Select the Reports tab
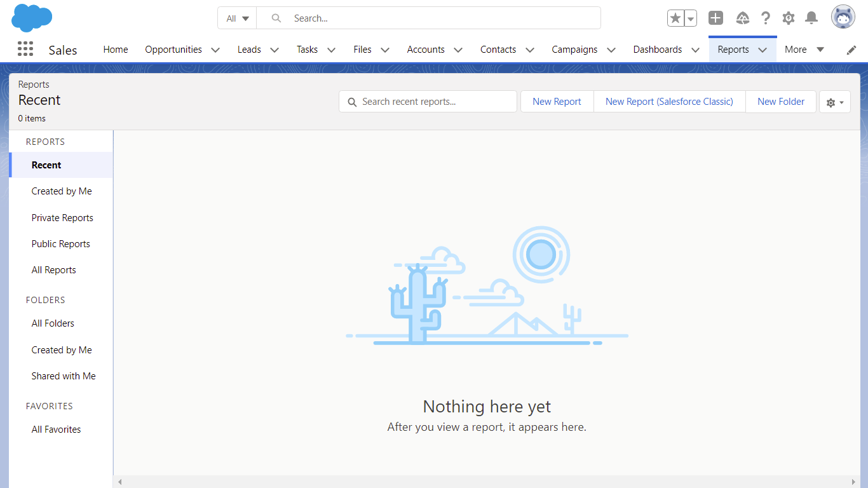This screenshot has height=488, width=868. tap(733, 50)
